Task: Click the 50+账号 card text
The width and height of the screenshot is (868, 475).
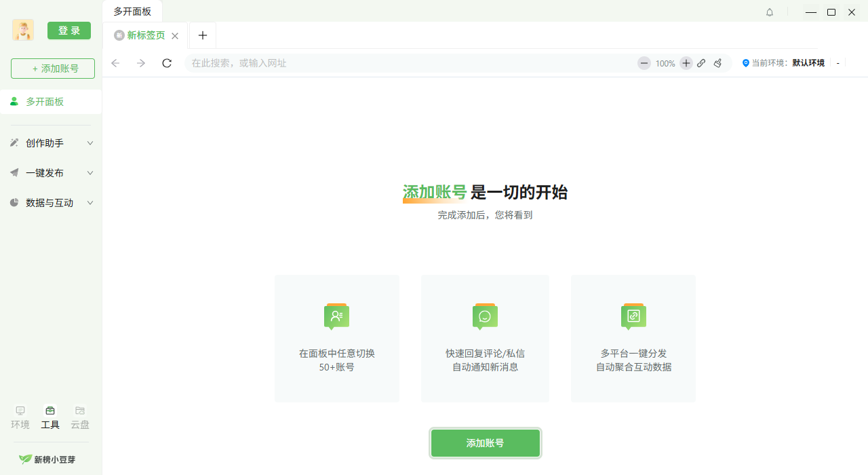Action: click(x=337, y=367)
